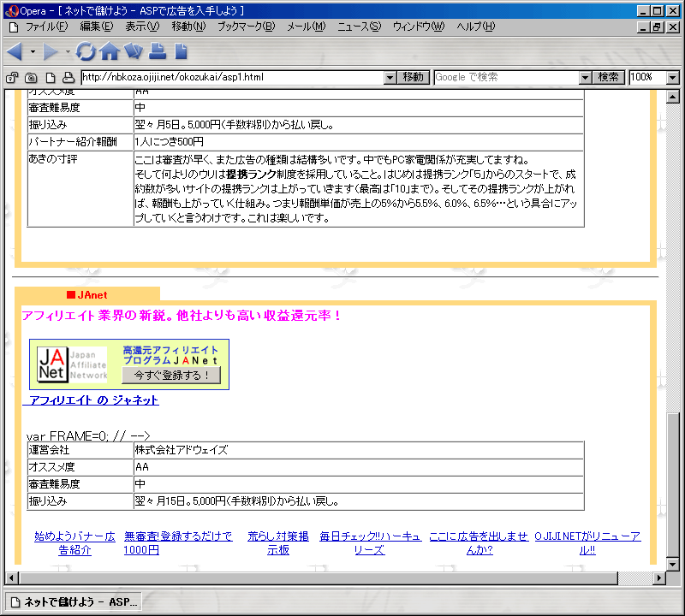Viewport: 685px width, 616px height.
Task: Click the 翌々月15日。5,000円 payment cell
Action: pyautogui.click(x=359, y=501)
